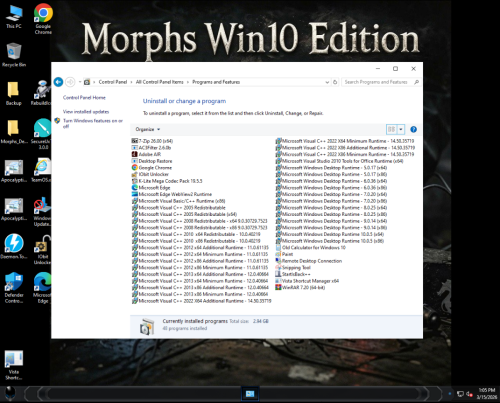
Task: Select IObit Unlocker in the program list
Action: pos(150,174)
